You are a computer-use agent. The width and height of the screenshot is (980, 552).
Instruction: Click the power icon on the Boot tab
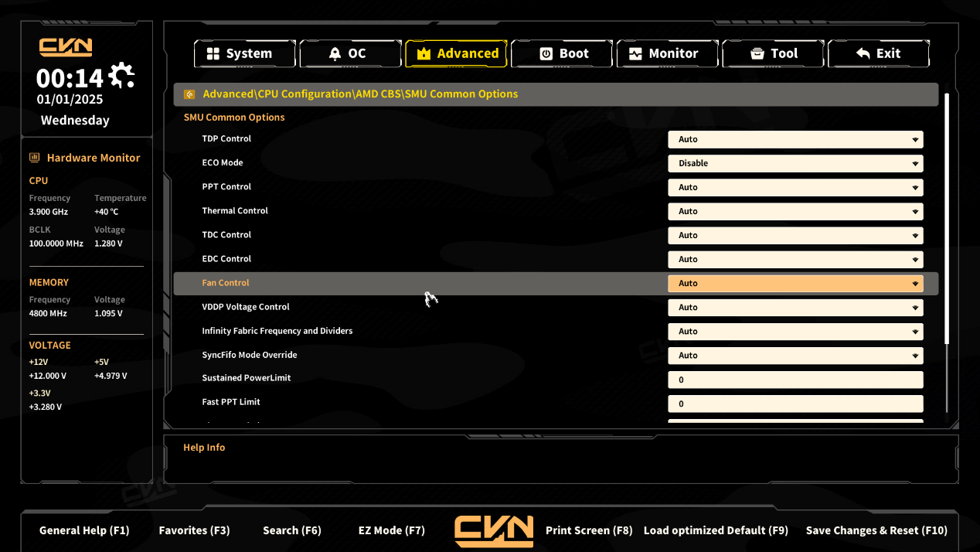pos(546,53)
